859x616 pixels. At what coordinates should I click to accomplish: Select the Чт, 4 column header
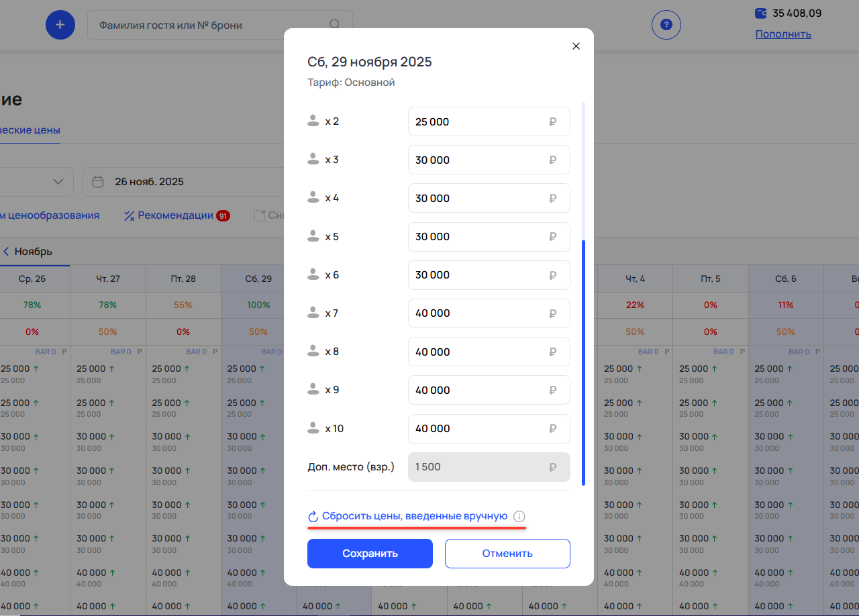pos(635,278)
